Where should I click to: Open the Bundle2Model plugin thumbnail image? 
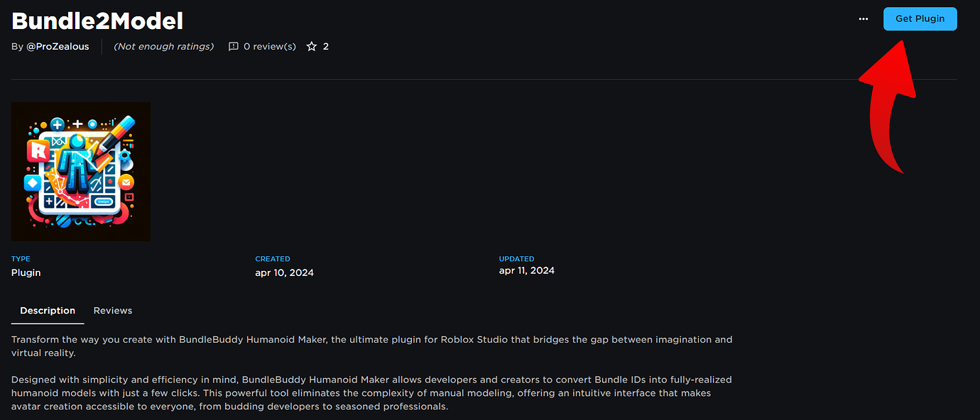pos(80,171)
